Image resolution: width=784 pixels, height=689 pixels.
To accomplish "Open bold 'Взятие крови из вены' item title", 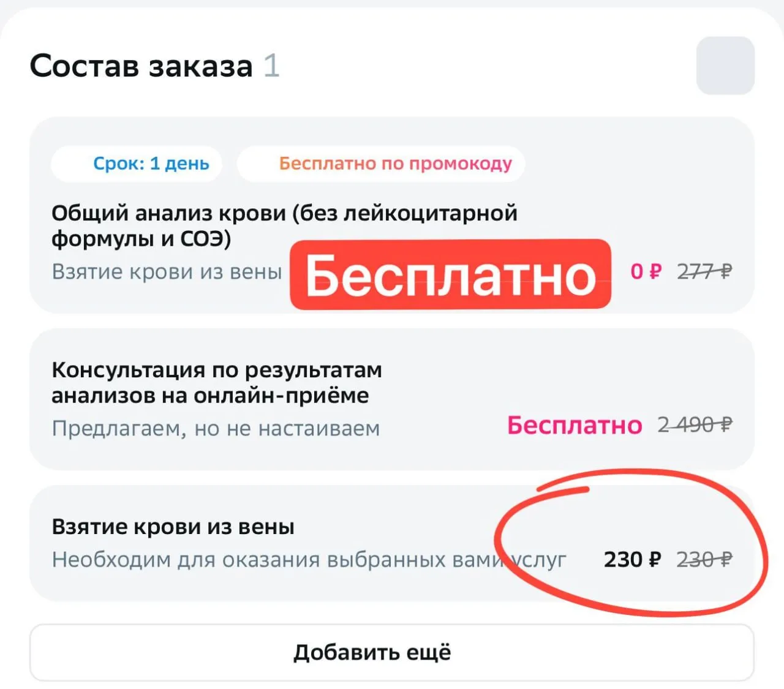I will pyautogui.click(x=173, y=527).
